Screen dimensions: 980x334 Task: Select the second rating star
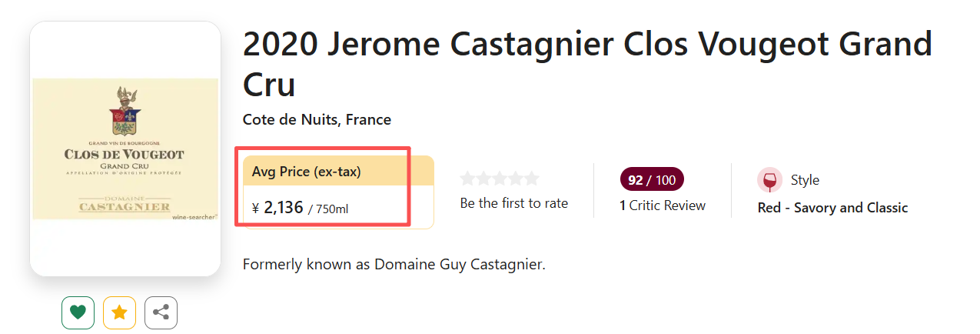[483, 179]
